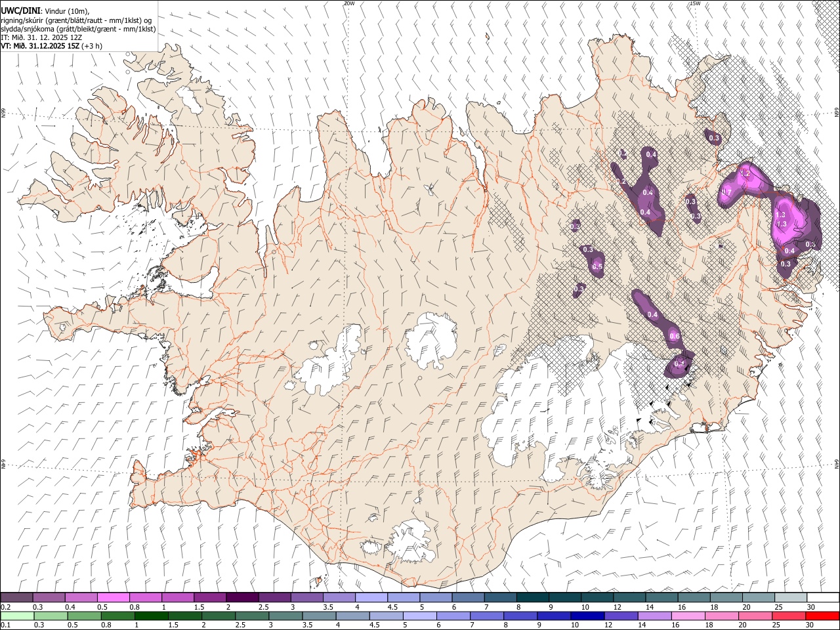This screenshot has height=630, width=840.
Task: Click the 0.8 label in the rain legend row
Action: (105, 625)
